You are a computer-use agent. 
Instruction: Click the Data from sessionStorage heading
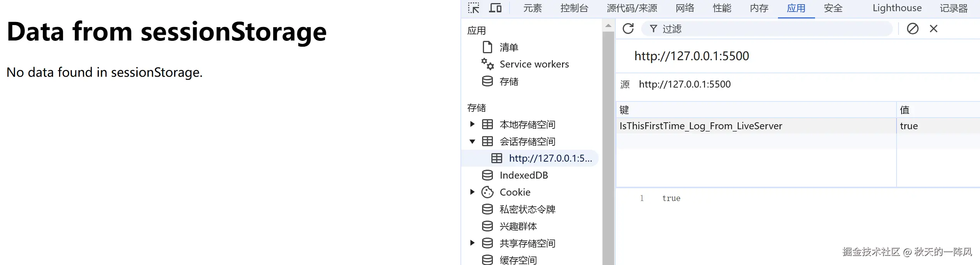point(166,32)
